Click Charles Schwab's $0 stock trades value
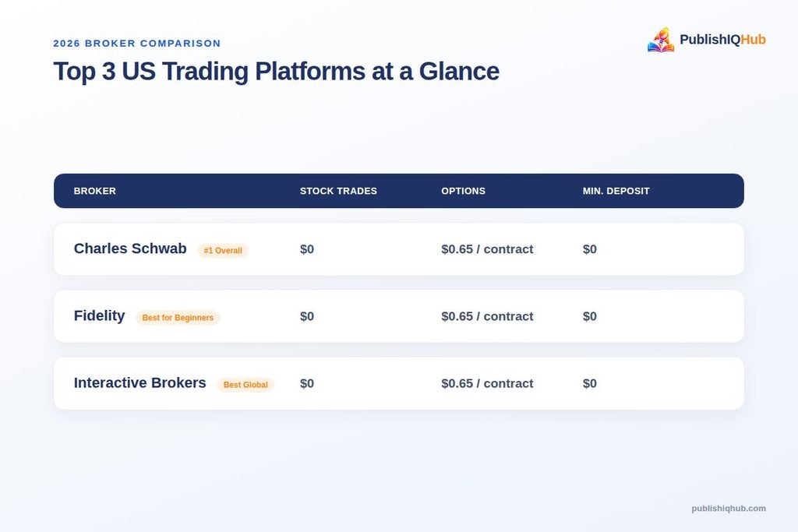 click(307, 249)
